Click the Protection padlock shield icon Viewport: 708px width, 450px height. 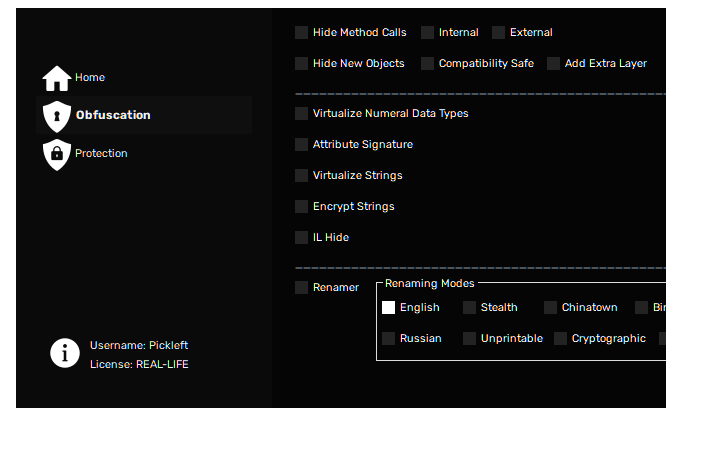click(57, 155)
